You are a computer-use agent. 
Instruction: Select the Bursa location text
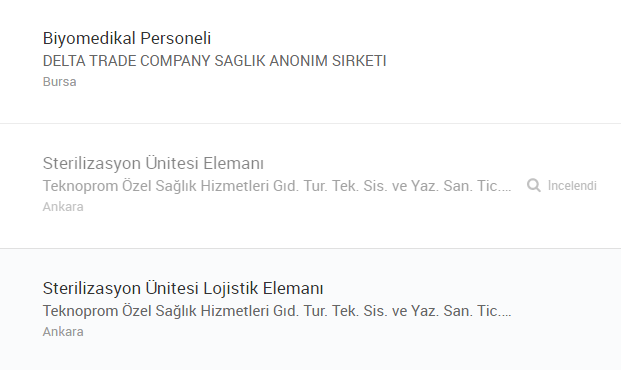59,82
